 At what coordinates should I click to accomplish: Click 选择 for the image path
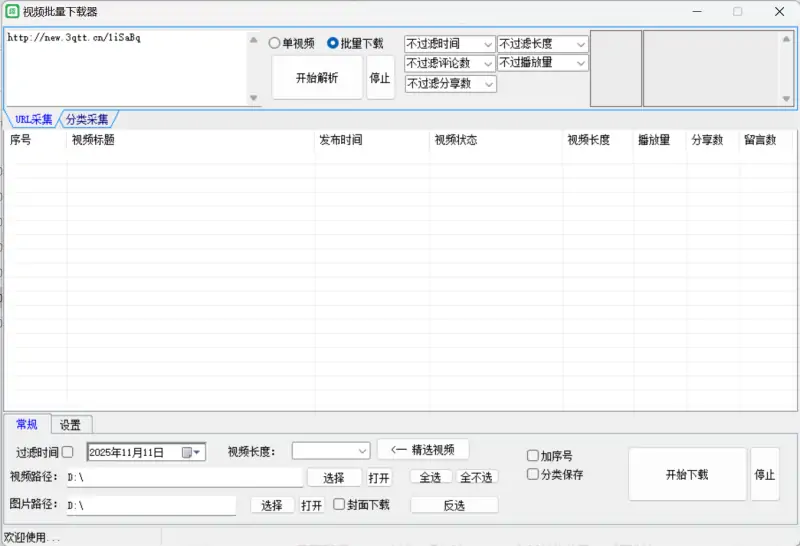click(x=272, y=505)
